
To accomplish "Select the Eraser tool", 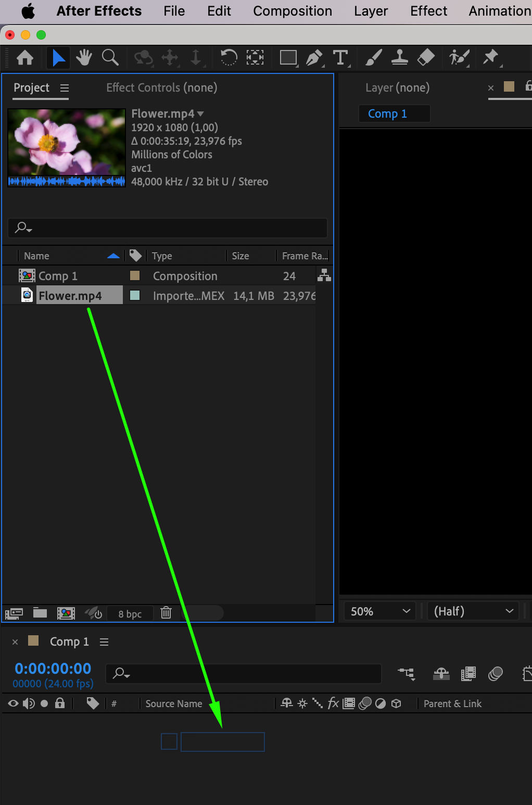I will 426,57.
